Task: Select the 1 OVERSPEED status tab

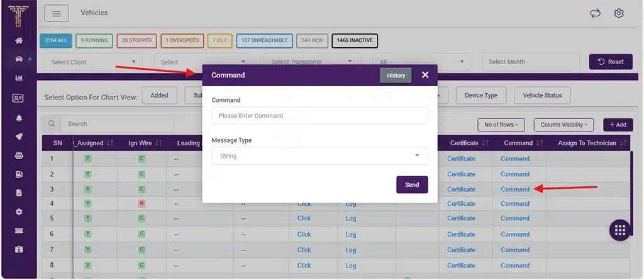Action: tap(182, 41)
